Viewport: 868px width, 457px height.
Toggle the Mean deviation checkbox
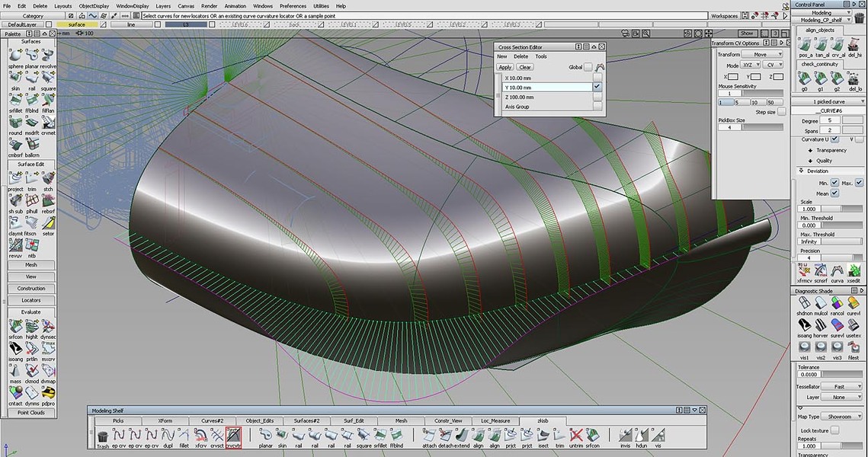[x=834, y=193]
